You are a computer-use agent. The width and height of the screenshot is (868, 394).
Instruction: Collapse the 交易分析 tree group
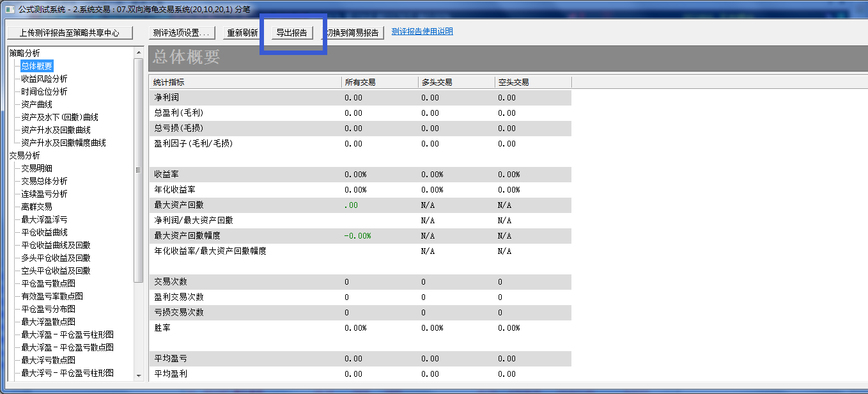coord(24,155)
